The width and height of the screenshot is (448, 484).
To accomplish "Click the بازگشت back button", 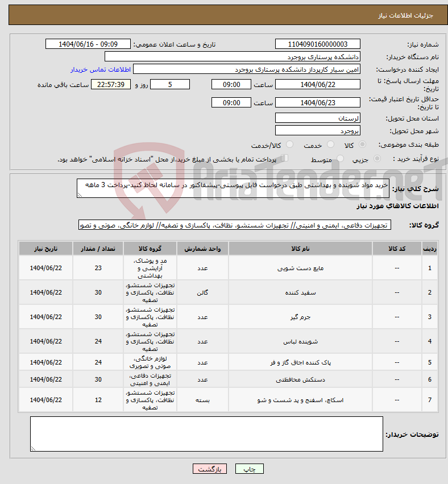I will pyautogui.click(x=209, y=469).
